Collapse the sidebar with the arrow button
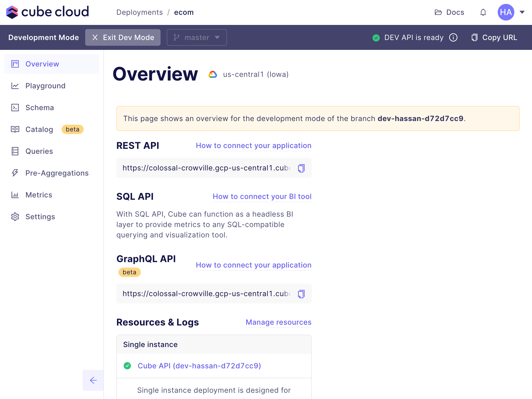This screenshot has width=532, height=399. tap(93, 380)
